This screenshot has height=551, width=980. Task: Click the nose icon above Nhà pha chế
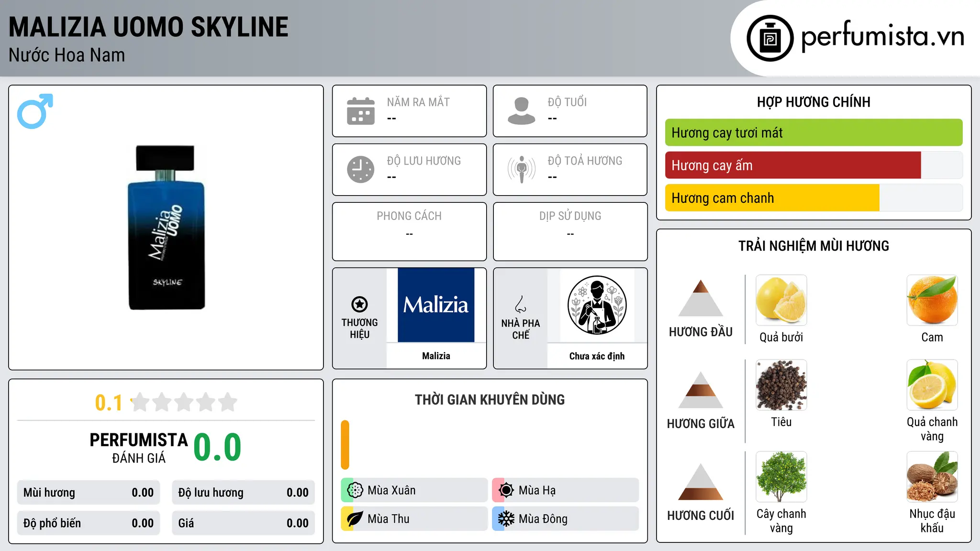coord(521,304)
